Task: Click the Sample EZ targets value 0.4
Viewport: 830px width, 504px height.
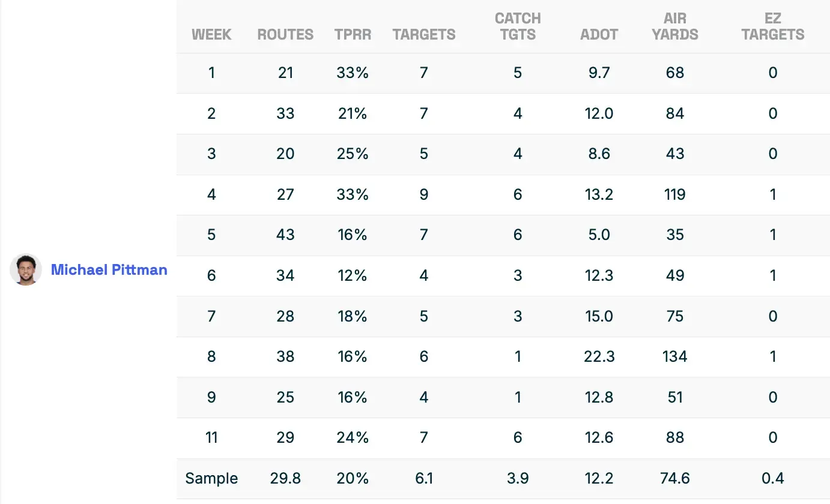Action: pos(772,479)
